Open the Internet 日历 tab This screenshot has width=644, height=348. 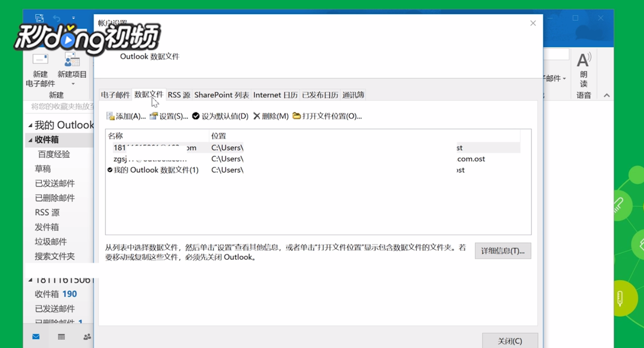tap(275, 95)
